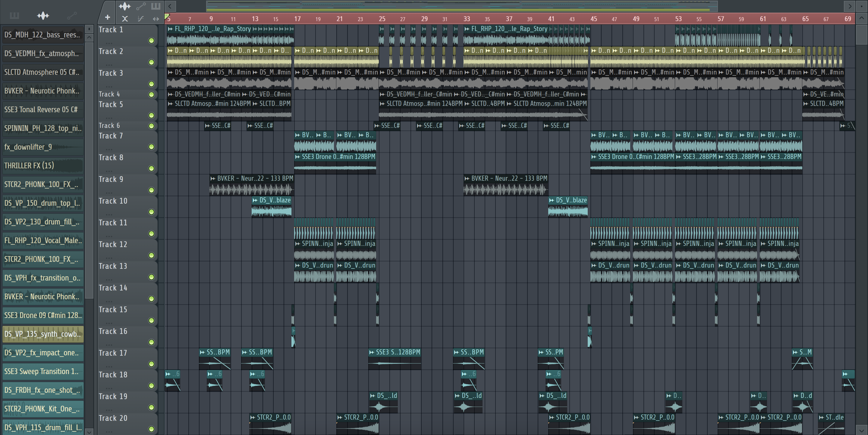Click the playlist vertical scroll down arrow
The image size is (868, 435).
(861, 430)
